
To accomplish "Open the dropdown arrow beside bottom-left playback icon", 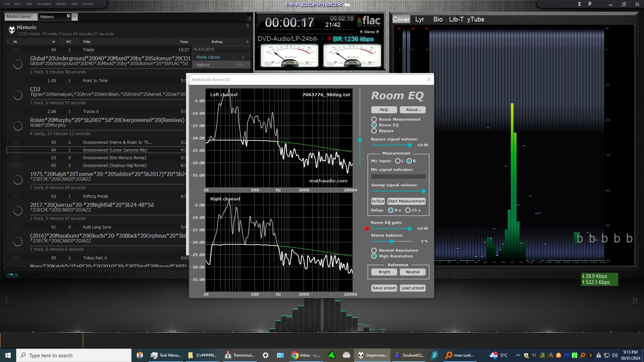I will pos(16,275).
